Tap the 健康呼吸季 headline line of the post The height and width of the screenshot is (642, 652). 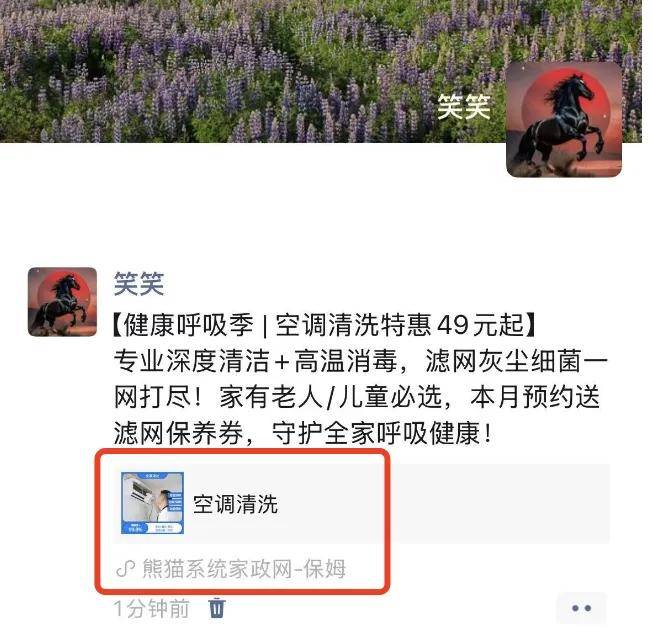pyautogui.click(x=325, y=325)
